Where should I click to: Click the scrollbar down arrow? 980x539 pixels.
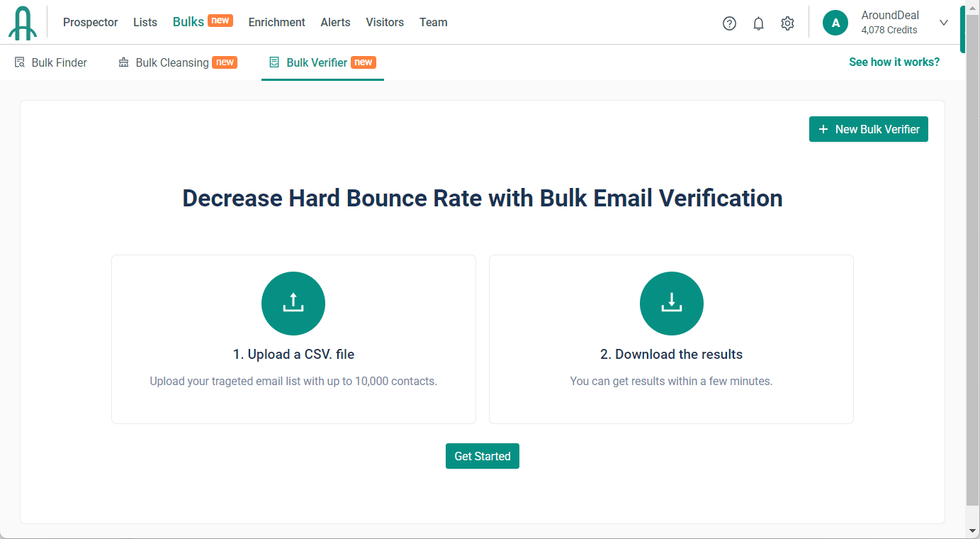[x=972, y=530]
